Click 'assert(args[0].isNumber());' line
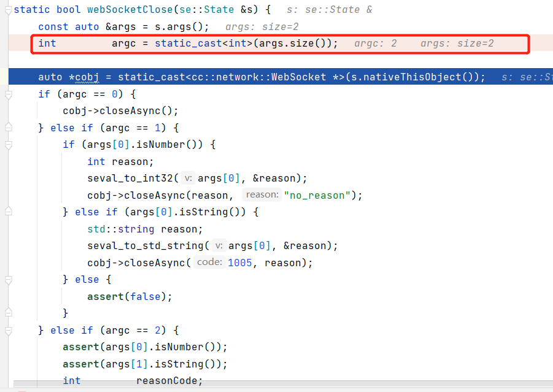553x392 pixels. [x=145, y=347]
